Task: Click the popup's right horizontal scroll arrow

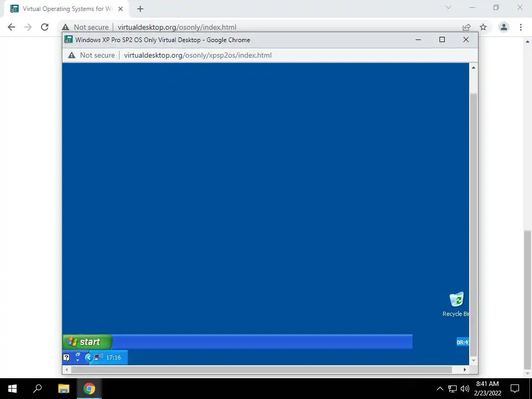Action: pyautogui.click(x=465, y=369)
